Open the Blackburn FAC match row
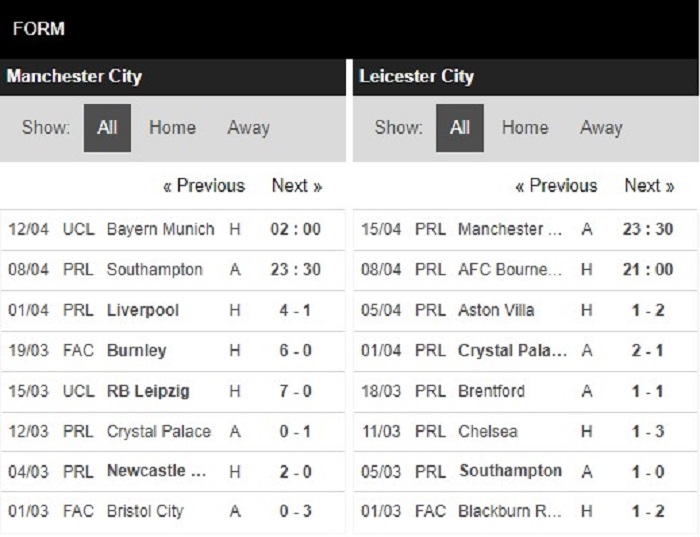This screenshot has height=537, width=700. coord(510,511)
